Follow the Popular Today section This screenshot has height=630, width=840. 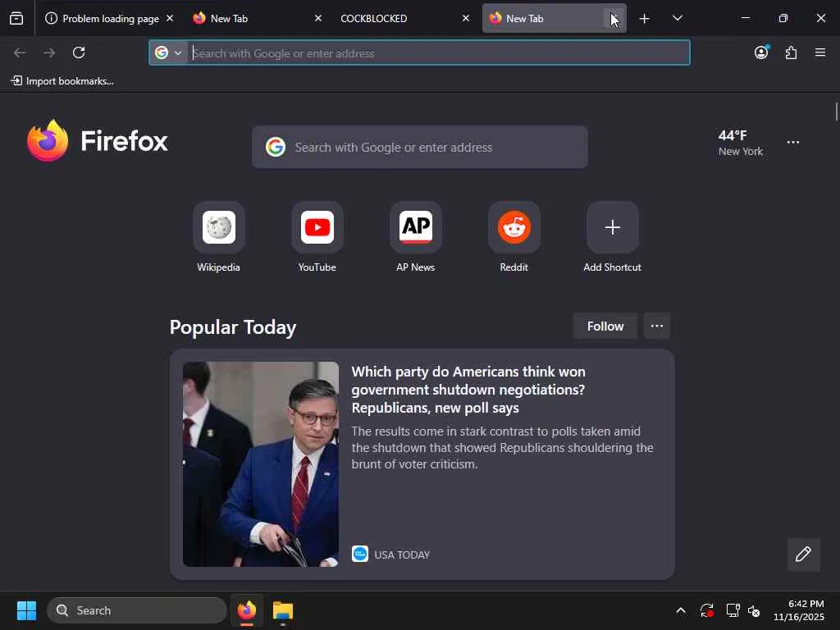(x=605, y=326)
